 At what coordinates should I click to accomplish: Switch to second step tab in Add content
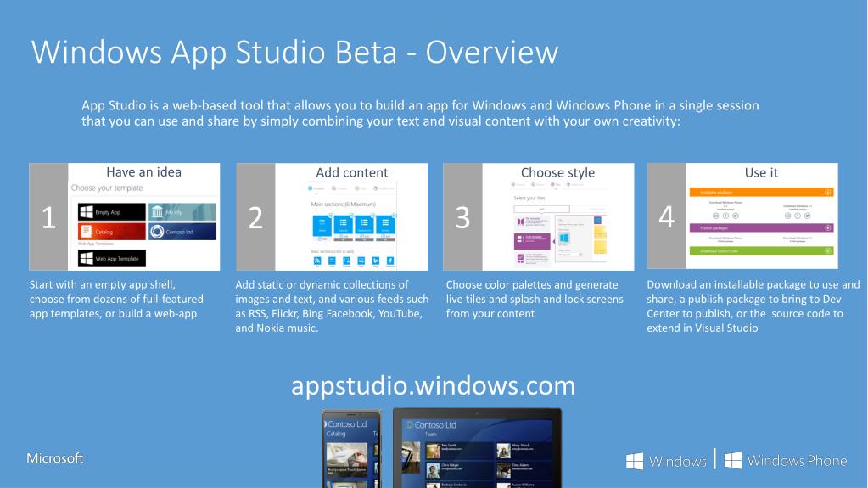(x=339, y=188)
